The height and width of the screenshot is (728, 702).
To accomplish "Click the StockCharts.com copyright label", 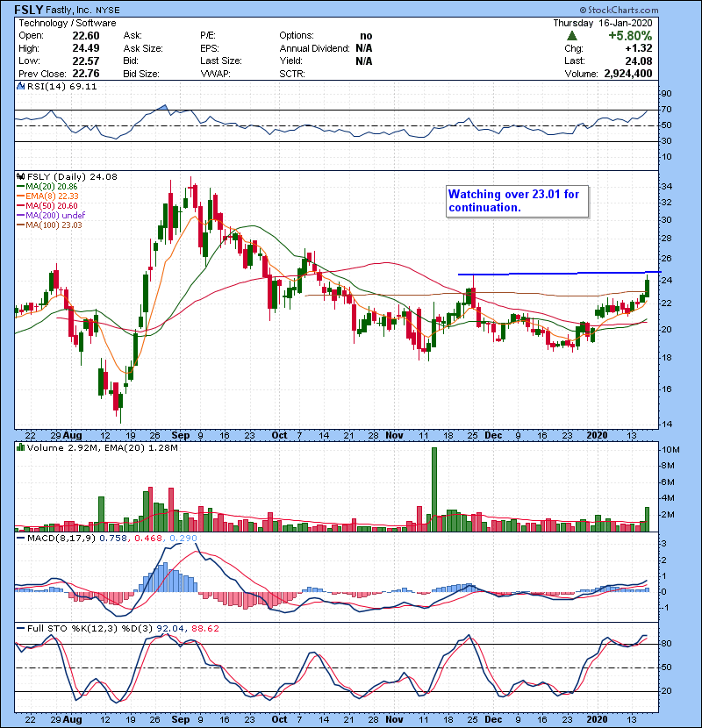I will tap(619, 10).
